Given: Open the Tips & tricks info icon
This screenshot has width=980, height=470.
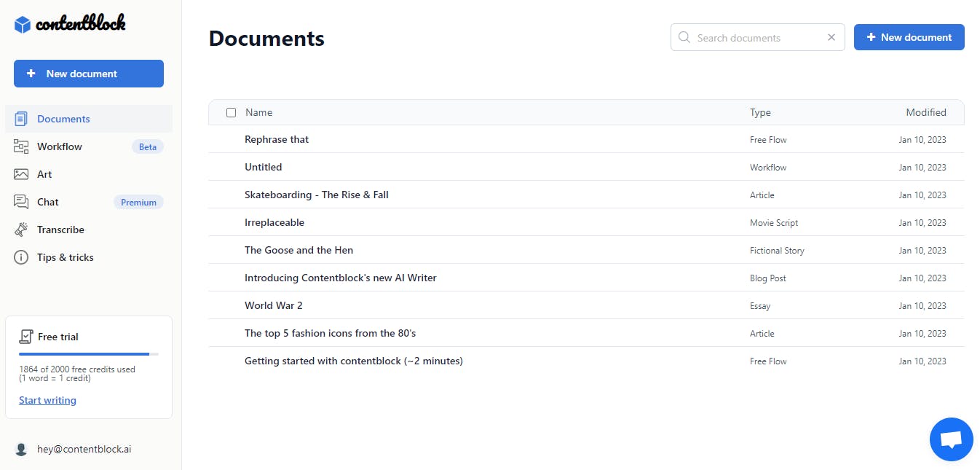Looking at the screenshot, I should [21, 257].
